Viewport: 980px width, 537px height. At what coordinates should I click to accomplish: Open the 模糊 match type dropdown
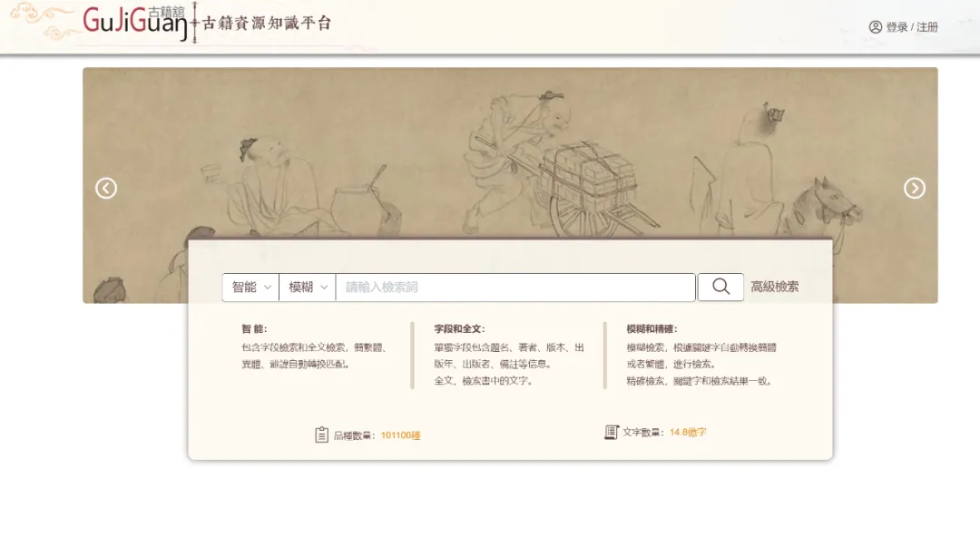point(307,287)
